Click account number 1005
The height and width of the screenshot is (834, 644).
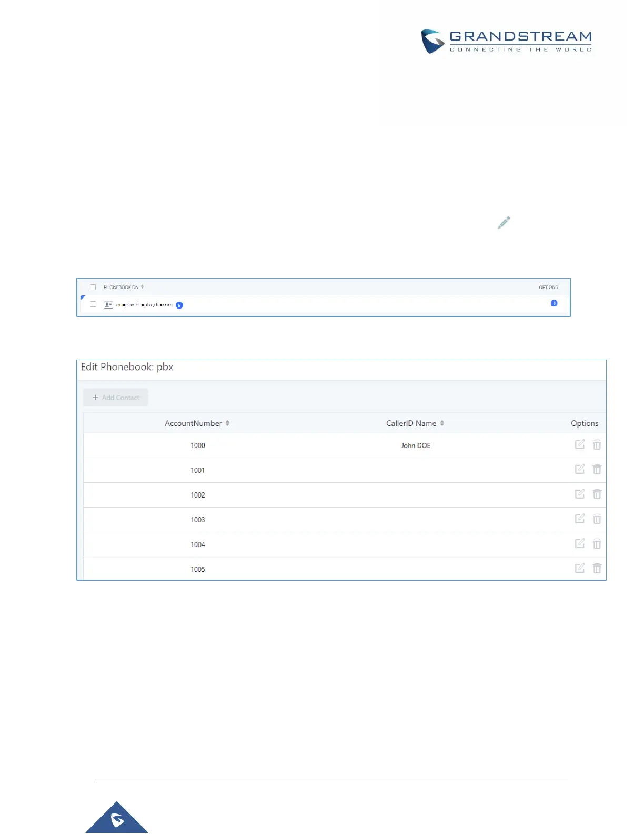pyautogui.click(x=198, y=569)
